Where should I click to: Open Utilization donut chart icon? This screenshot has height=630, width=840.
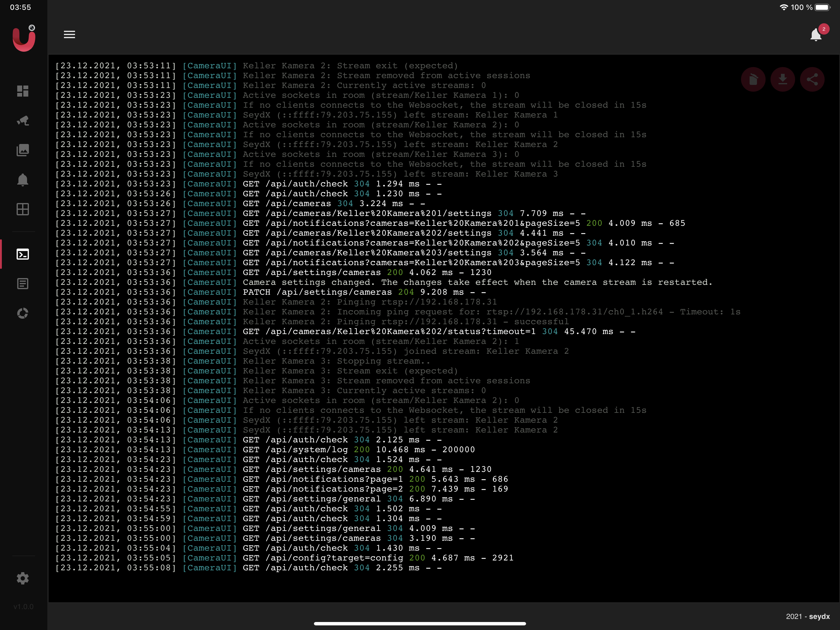(x=23, y=313)
